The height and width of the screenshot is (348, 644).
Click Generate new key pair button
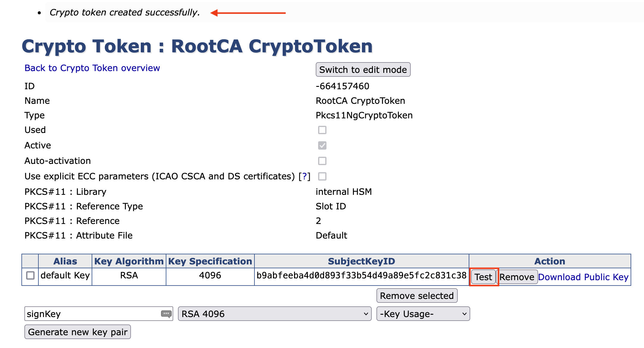(x=78, y=332)
